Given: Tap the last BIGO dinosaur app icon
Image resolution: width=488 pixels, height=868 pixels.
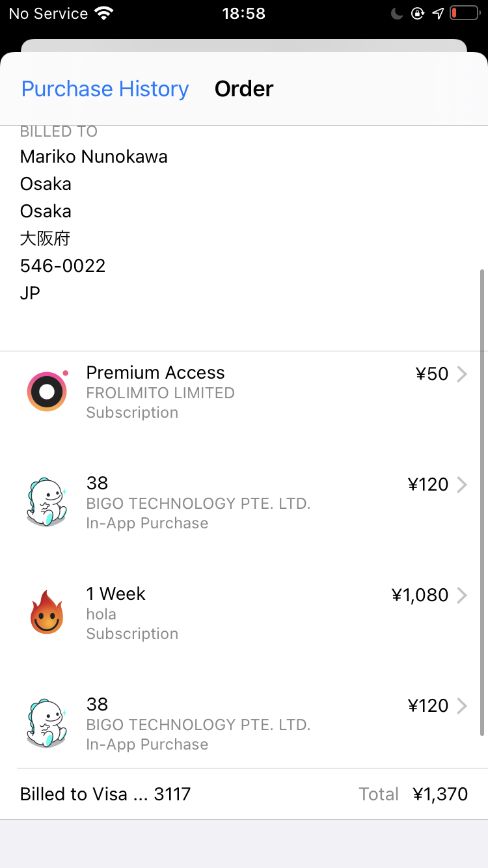Looking at the screenshot, I should [x=47, y=724].
